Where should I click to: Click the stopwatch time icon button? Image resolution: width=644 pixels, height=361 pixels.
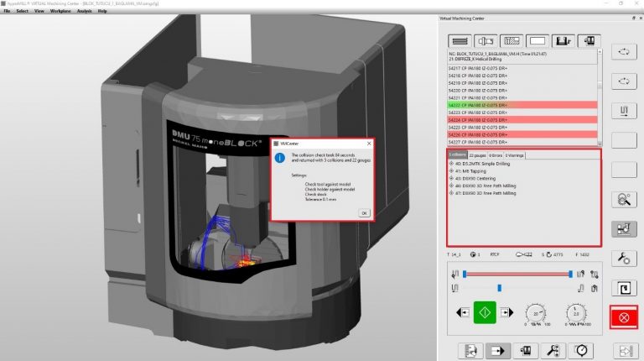579,350
